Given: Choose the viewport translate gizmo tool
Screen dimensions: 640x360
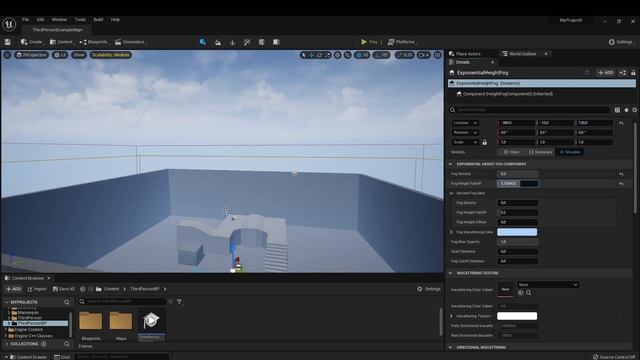Looking at the screenshot, I should point(311,55).
